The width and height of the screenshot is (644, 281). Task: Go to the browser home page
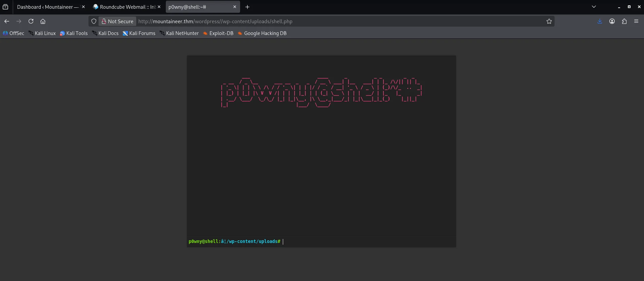point(43,21)
